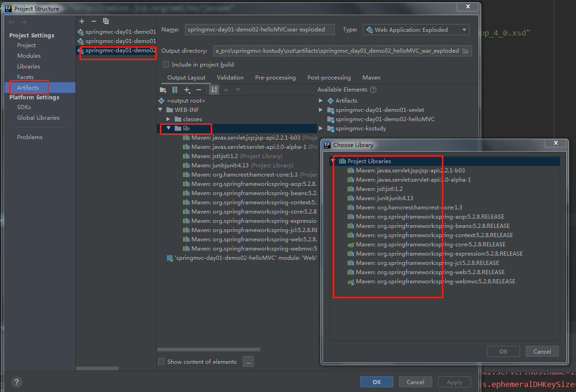Select springmvc-day01-demo02-helloMVC in Available Elements
The width and height of the screenshot is (576, 392).
pyautogui.click(x=385, y=119)
